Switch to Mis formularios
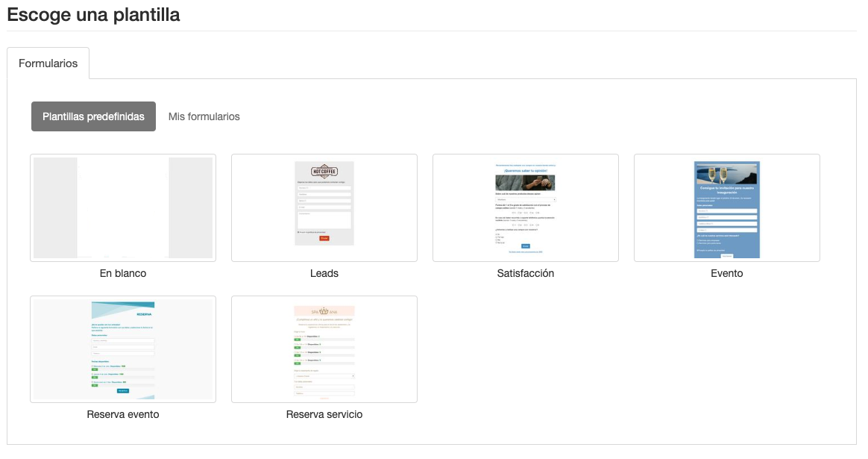 [204, 116]
